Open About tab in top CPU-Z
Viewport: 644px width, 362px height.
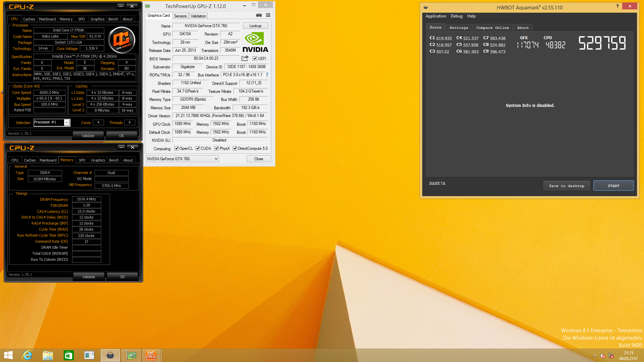127,19
